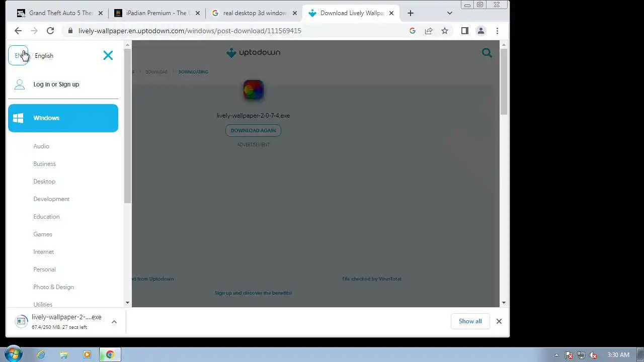Reload the page
The width and height of the screenshot is (644, 362).
tap(50, 31)
